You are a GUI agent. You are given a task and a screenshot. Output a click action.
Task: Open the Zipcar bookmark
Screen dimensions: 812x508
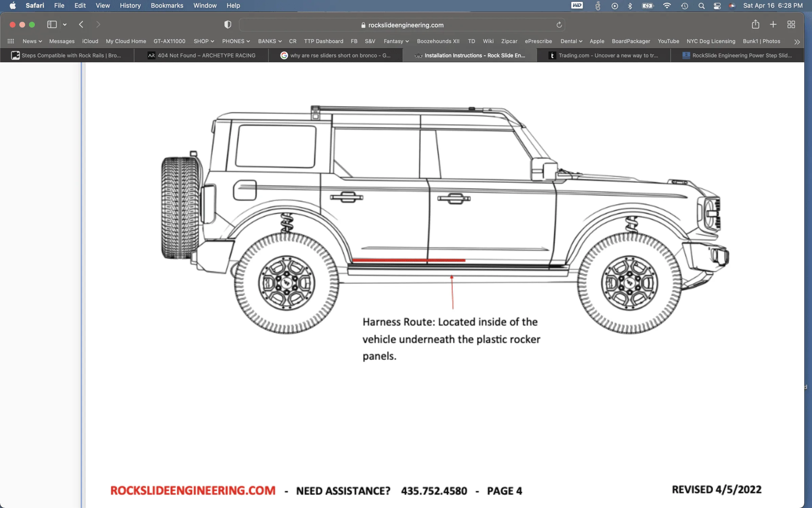point(509,41)
